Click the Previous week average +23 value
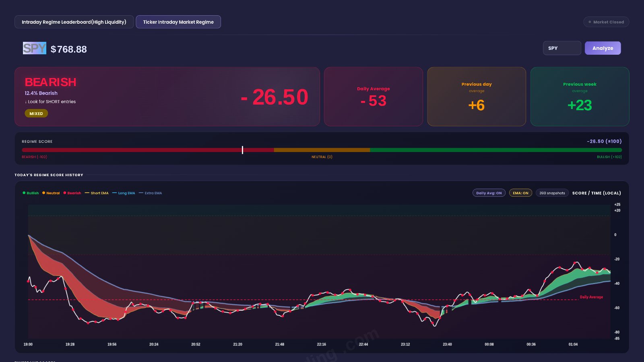This screenshot has width=644, height=362. pos(580,105)
